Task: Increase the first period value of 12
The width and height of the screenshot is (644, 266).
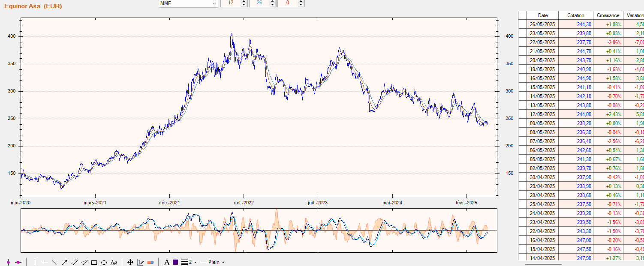Action: [244, 2]
